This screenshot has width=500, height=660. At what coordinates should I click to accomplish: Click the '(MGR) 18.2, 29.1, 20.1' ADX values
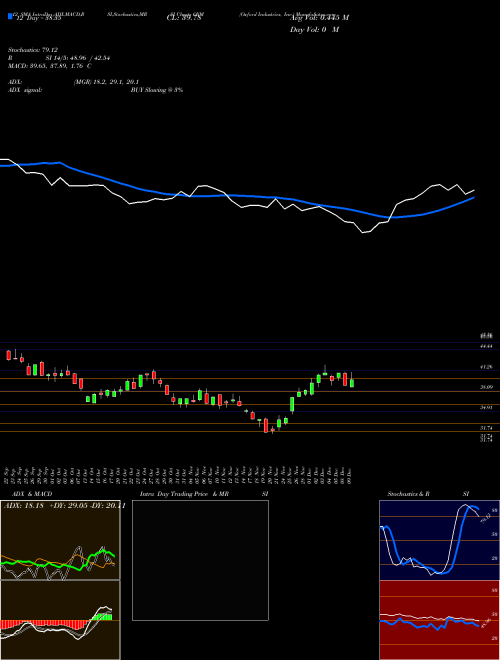pyautogui.click(x=106, y=82)
